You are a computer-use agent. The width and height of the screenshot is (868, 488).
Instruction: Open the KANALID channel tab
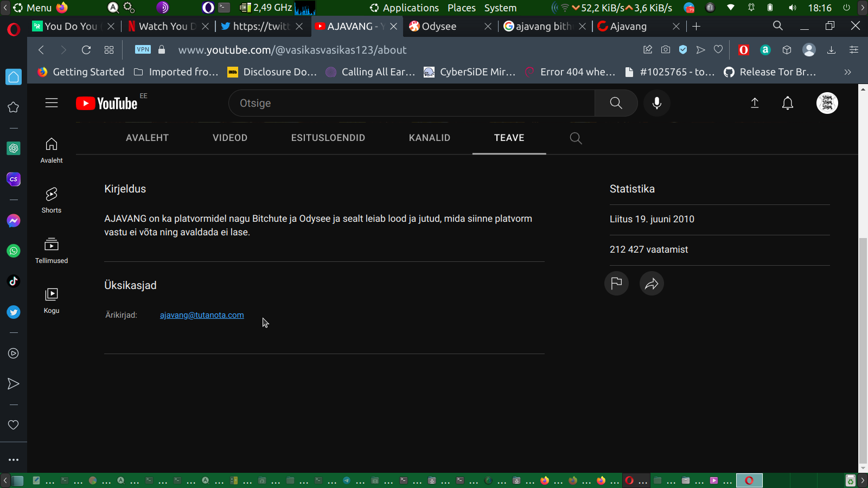point(430,138)
